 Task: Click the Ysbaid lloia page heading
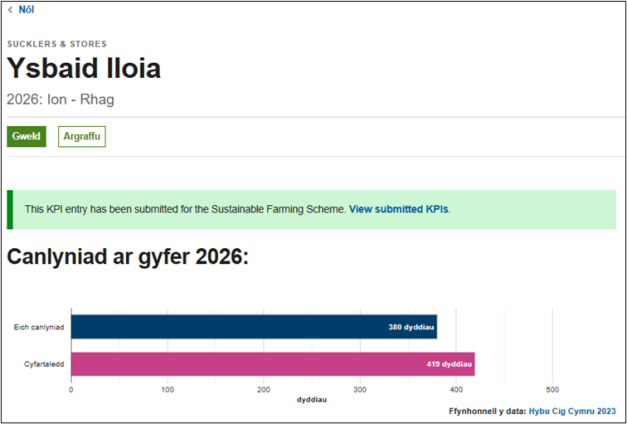coord(84,69)
